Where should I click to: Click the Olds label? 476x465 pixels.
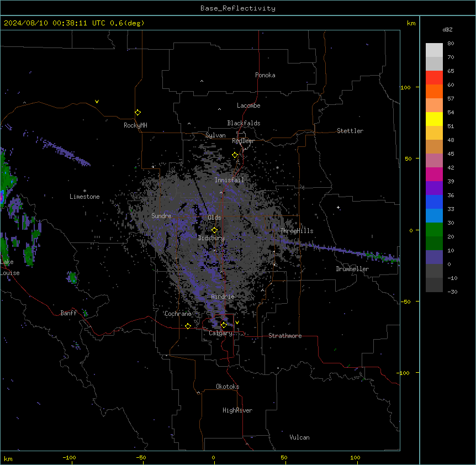(214, 218)
